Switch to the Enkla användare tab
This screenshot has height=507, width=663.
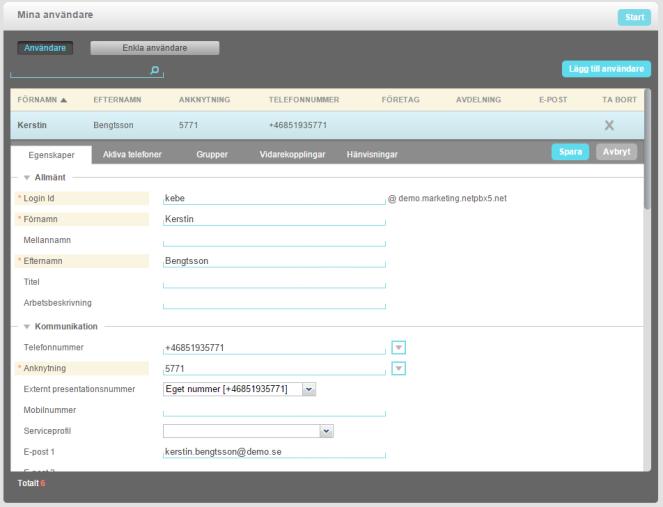pyautogui.click(x=155, y=48)
